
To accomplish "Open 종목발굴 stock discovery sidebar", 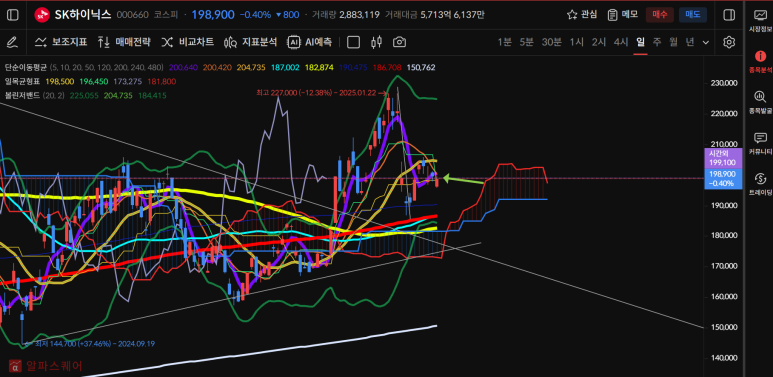I will [x=761, y=102].
